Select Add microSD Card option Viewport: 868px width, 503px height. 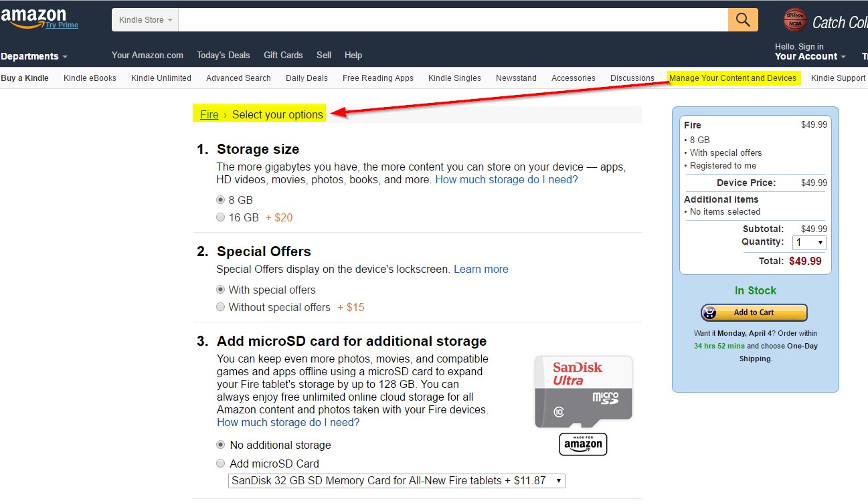click(x=221, y=464)
